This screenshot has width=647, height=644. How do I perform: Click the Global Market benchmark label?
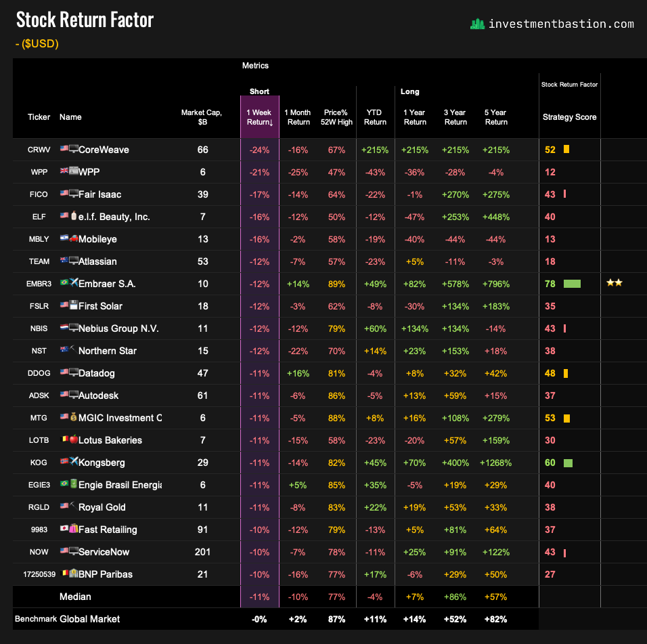(x=89, y=619)
